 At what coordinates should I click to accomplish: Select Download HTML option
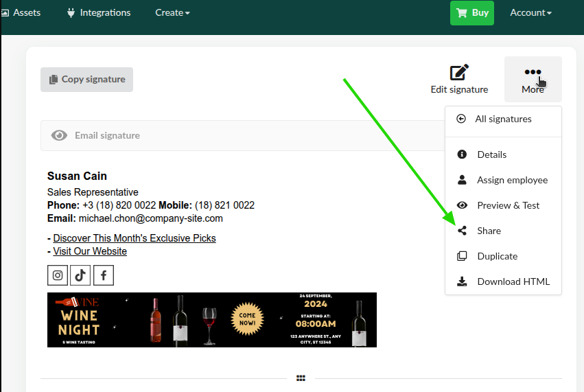(513, 281)
